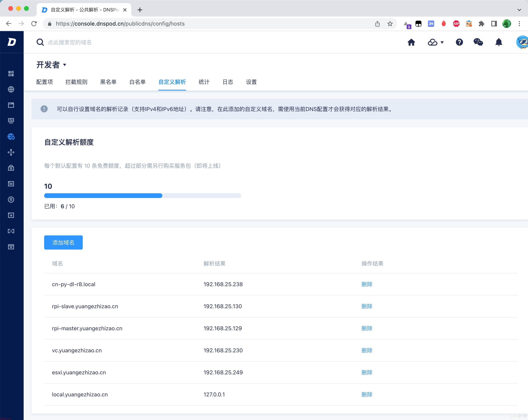Delete the esxi.yuangezhizao.cn record
The image size is (528, 420).
(367, 372)
